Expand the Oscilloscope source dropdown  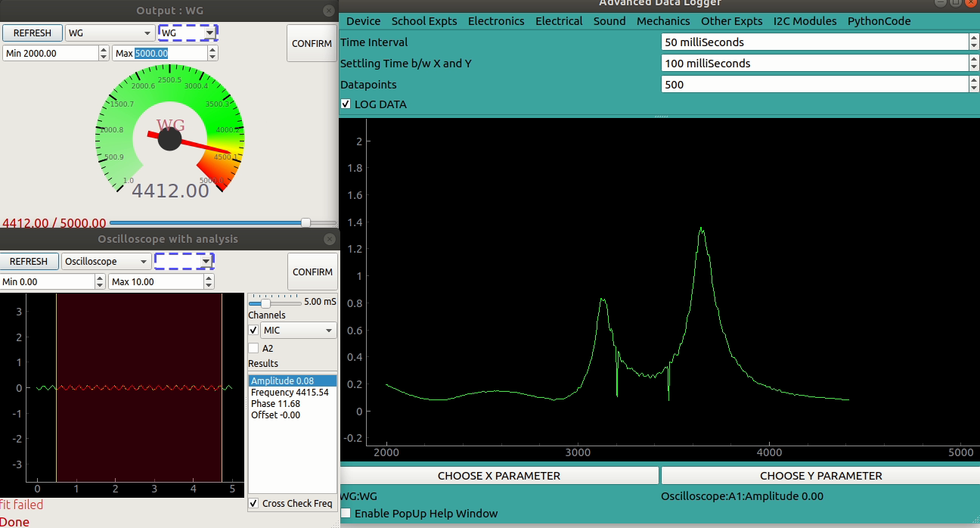point(106,262)
